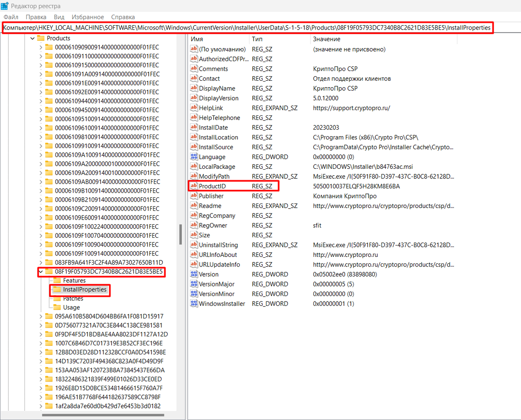This screenshot has height=420, width=521.
Task: Click binary icon of WindowsInstaller value
Action: (x=194, y=304)
